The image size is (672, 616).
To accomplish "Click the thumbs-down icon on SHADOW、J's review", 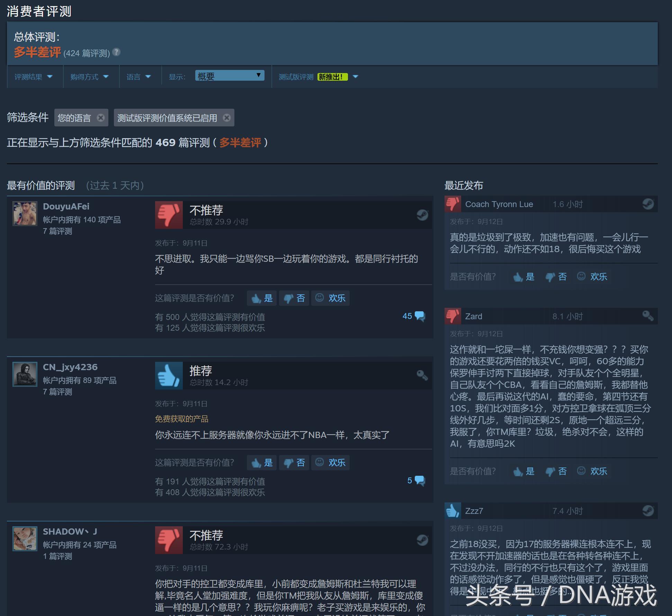I will pos(169,539).
